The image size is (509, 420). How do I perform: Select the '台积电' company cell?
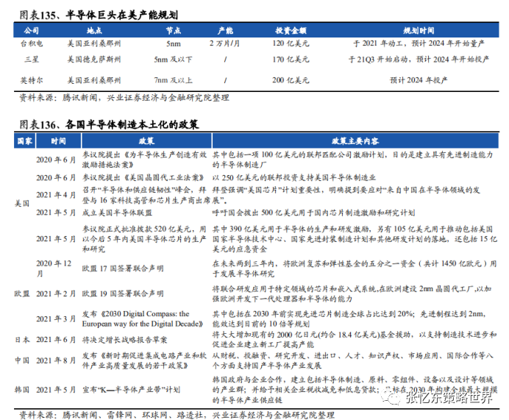point(32,43)
